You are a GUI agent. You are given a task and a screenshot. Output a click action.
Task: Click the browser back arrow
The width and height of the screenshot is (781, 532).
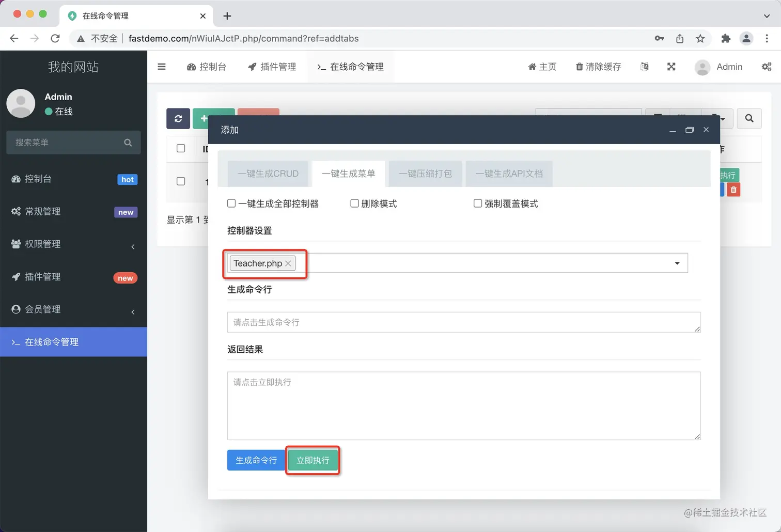point(14,38)
